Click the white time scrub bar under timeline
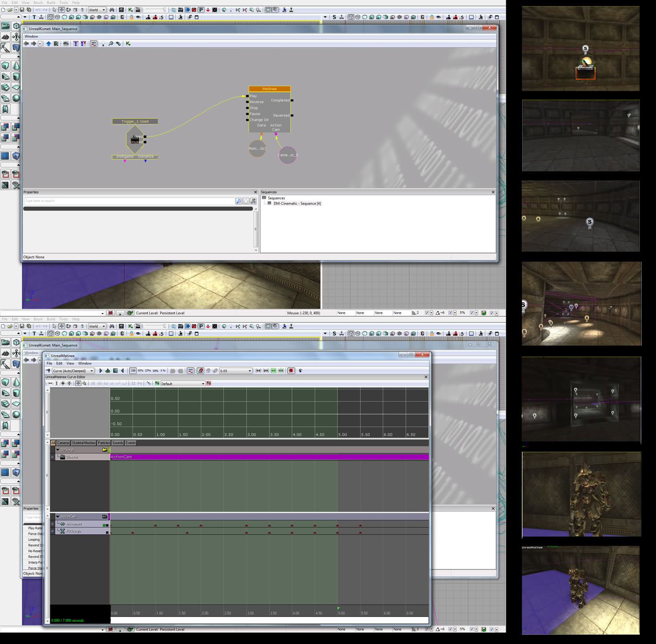656x644 pixels. coord(269,620)
